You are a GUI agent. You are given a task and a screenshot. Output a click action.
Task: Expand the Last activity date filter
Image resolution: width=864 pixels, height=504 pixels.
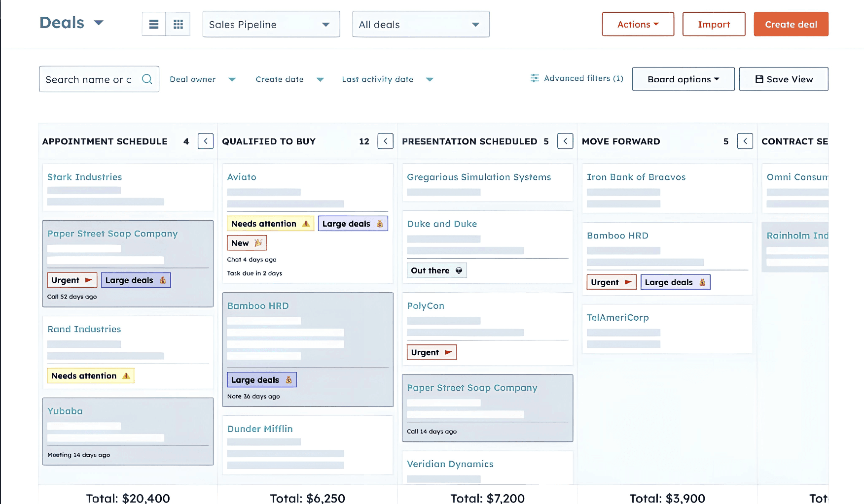coord(388,79)
